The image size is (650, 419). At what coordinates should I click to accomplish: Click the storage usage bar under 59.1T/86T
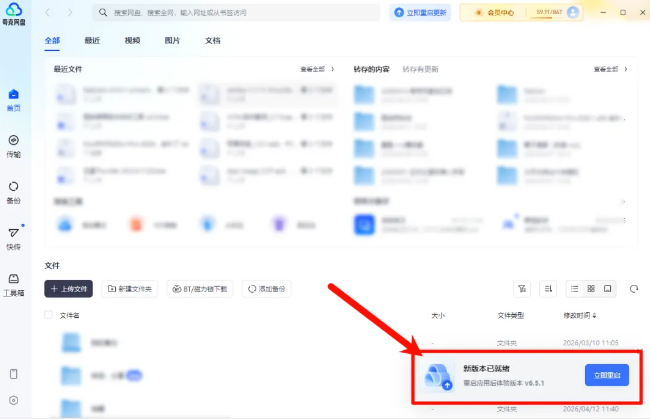click(x=547, y=18)
